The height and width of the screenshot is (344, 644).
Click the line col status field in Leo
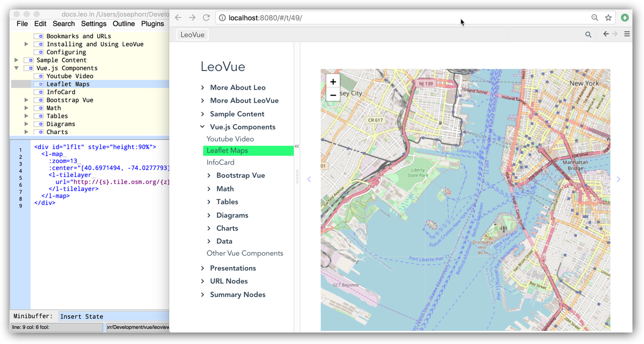tap(56, 328)
